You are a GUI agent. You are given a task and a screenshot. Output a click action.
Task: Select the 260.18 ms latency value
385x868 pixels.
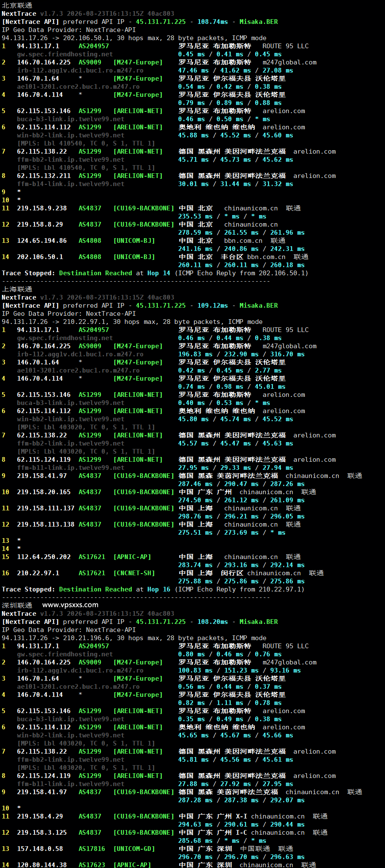287,265
